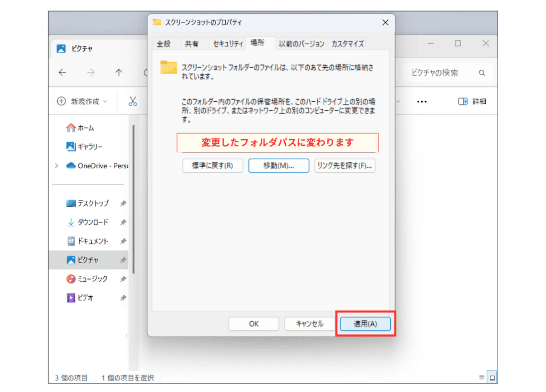Open the ... see more toolbar menu
Viewport: 546px width, 392px height.
tap(422, 101)
